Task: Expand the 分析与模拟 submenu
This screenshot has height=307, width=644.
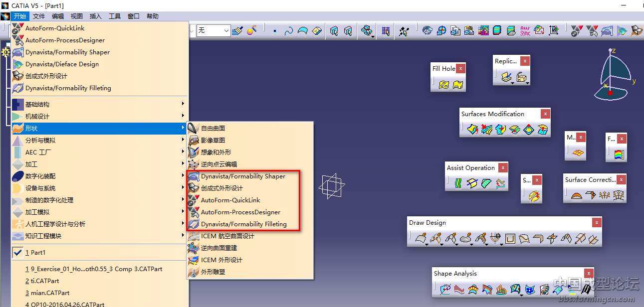Action: point(40,141)
